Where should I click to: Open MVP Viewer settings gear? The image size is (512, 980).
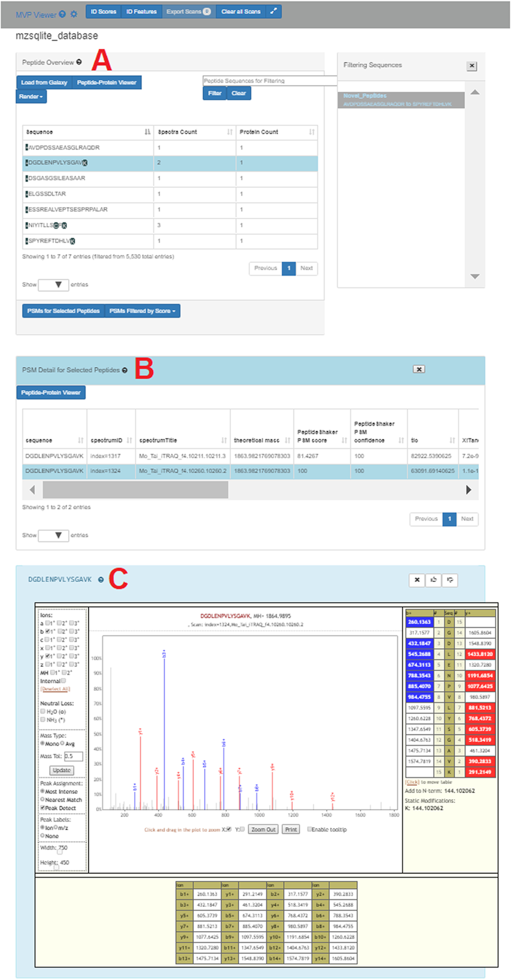tap(74, 14)
